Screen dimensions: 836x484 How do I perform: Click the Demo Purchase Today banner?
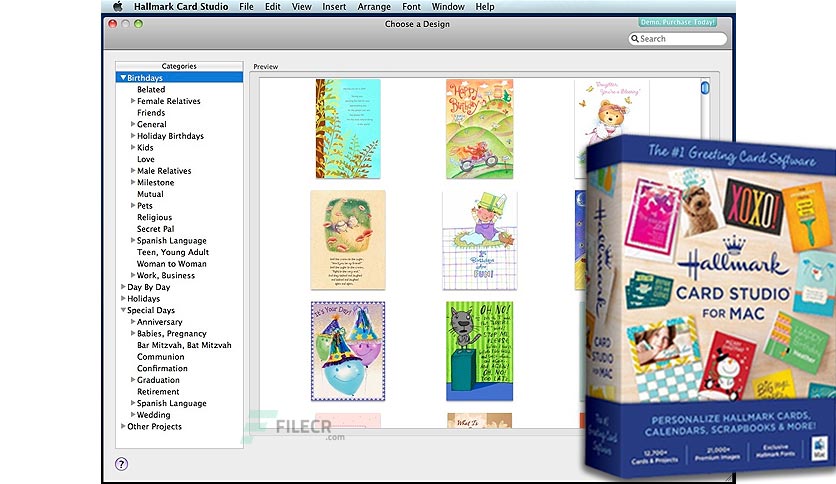pyautogui.click(x=677, y=22)
